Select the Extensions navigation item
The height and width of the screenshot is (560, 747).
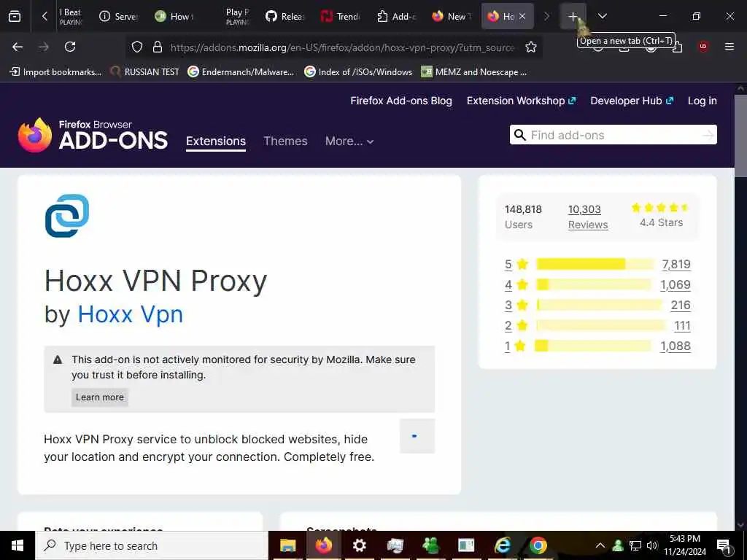coord(216,141)
